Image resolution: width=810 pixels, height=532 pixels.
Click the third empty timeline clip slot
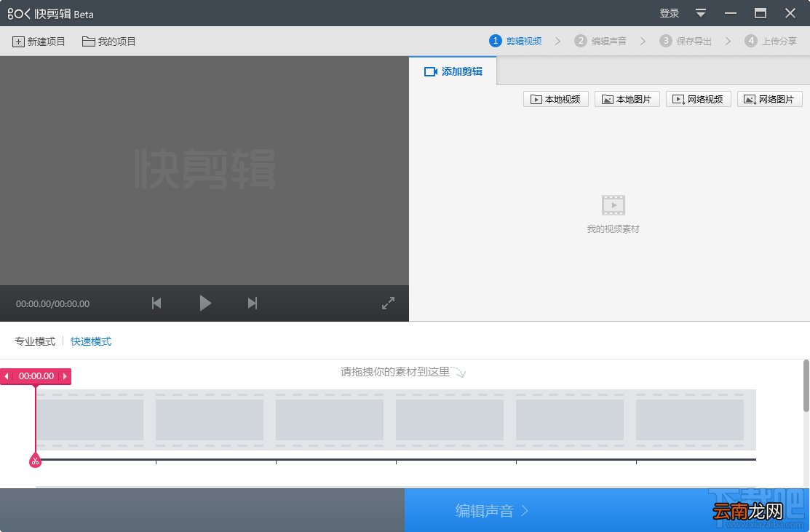(330, 420)
